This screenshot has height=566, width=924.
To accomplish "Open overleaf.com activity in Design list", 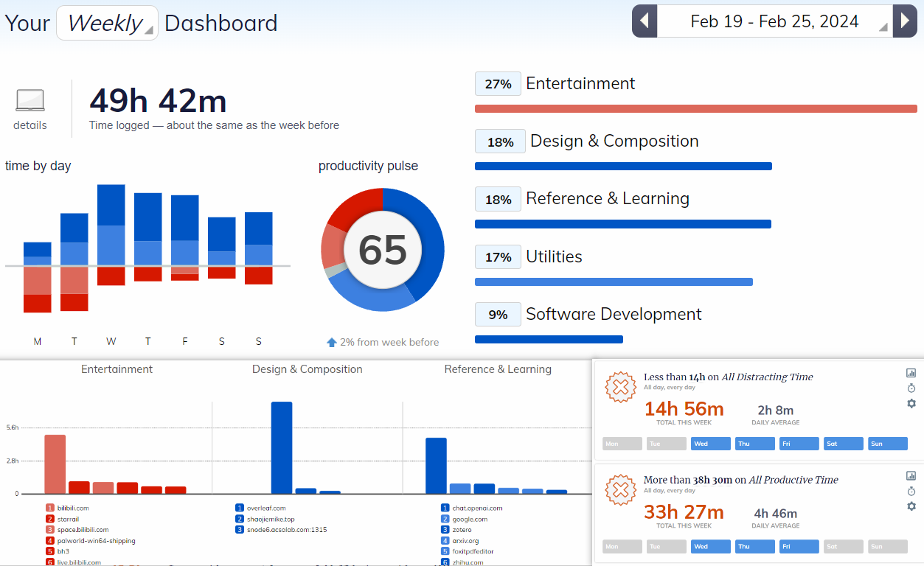I will point(265,508).
